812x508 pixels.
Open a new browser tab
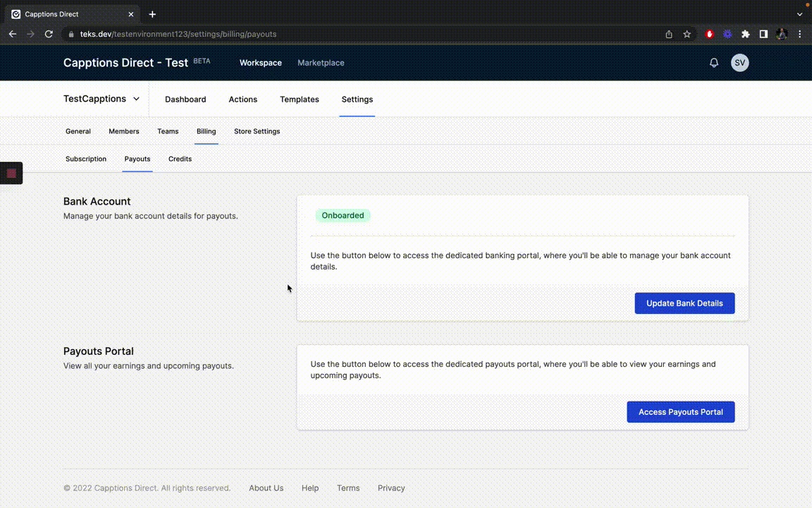(152, 15)
